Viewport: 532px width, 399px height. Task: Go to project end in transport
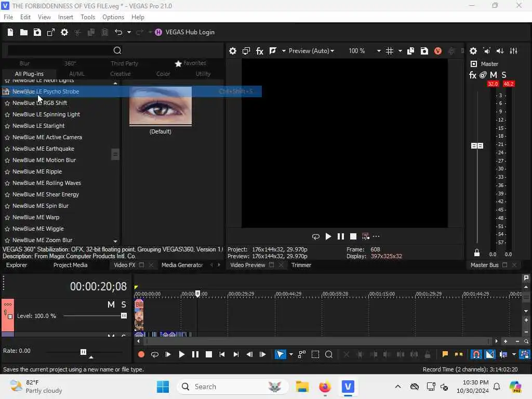pos(236,354)
